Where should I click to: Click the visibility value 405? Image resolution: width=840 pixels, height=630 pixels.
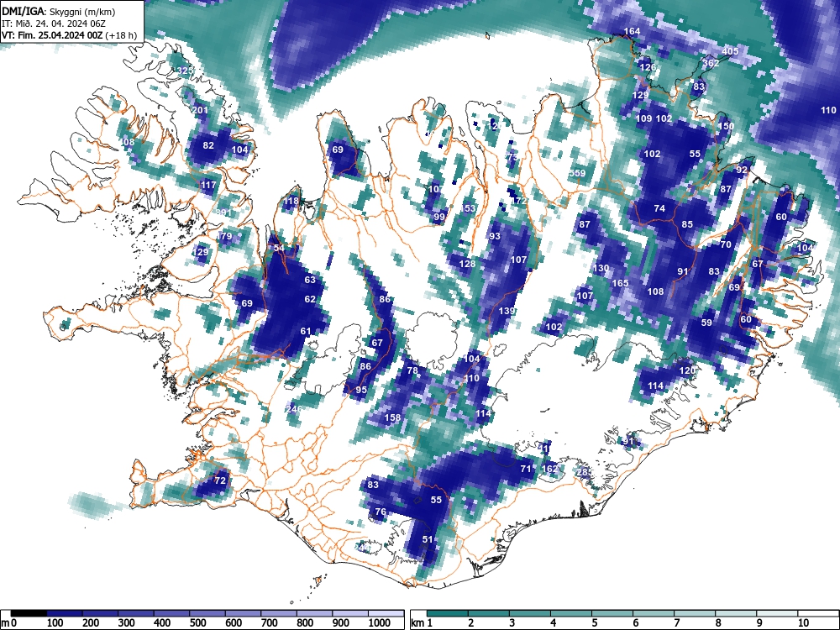tap(730, 51)
